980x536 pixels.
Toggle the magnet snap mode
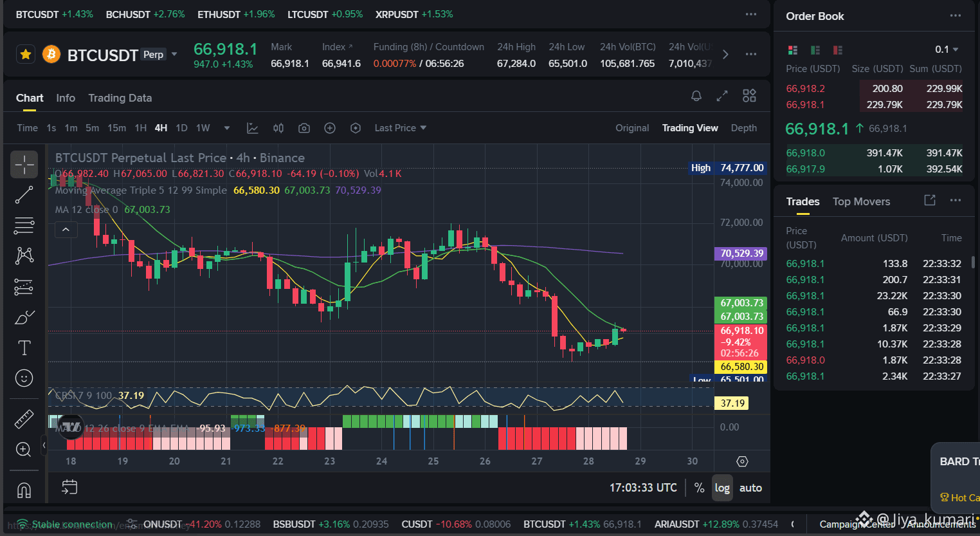[x=24, y=490]
